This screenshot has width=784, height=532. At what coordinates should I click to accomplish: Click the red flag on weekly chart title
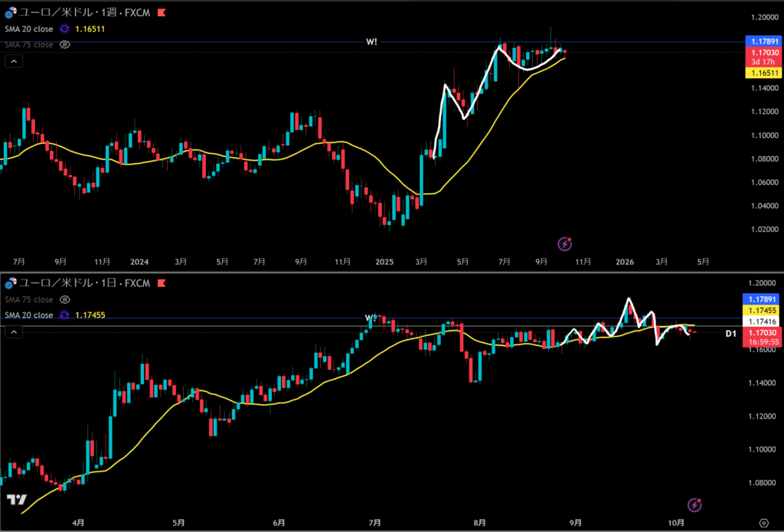(161, 14)
